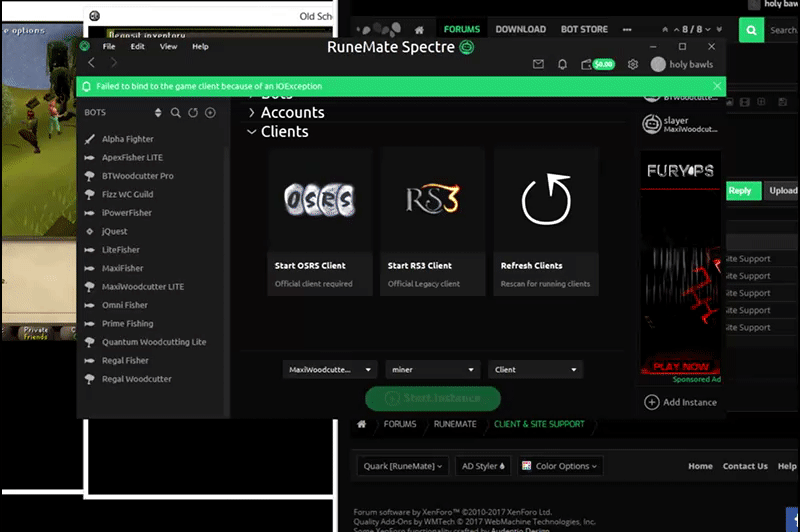Open the wallet balance $0.00 icon

[598, 64]
